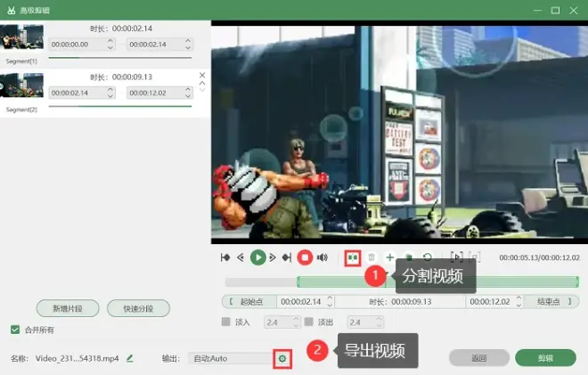Enable the 淡出 fade-out checkbox

point(308,322)
